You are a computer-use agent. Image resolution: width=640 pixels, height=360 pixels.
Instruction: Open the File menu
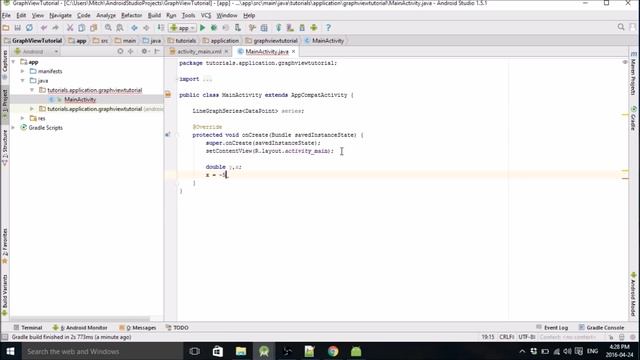[x=6, y=16]
